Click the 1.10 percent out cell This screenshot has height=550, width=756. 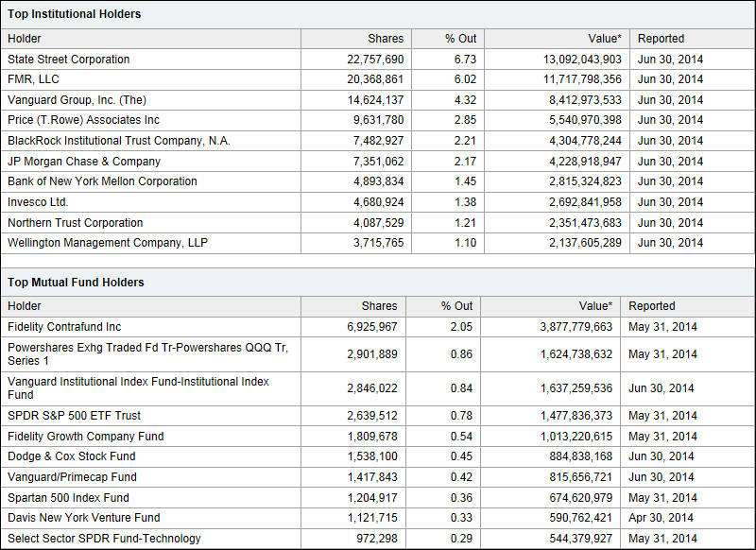(465, 243)
